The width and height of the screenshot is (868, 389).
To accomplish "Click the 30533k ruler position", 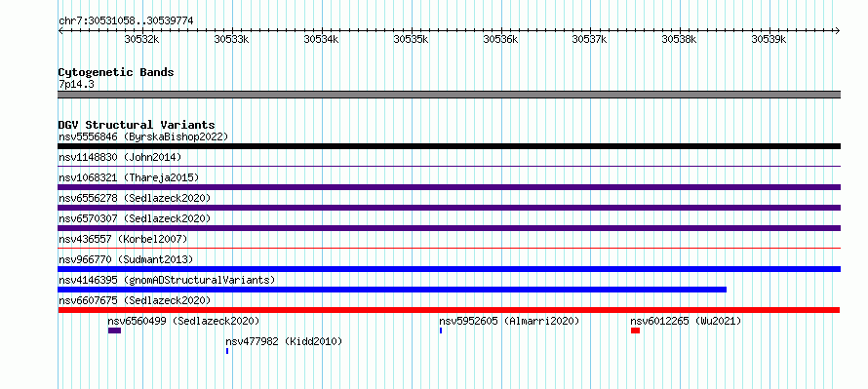I will 231,39.
